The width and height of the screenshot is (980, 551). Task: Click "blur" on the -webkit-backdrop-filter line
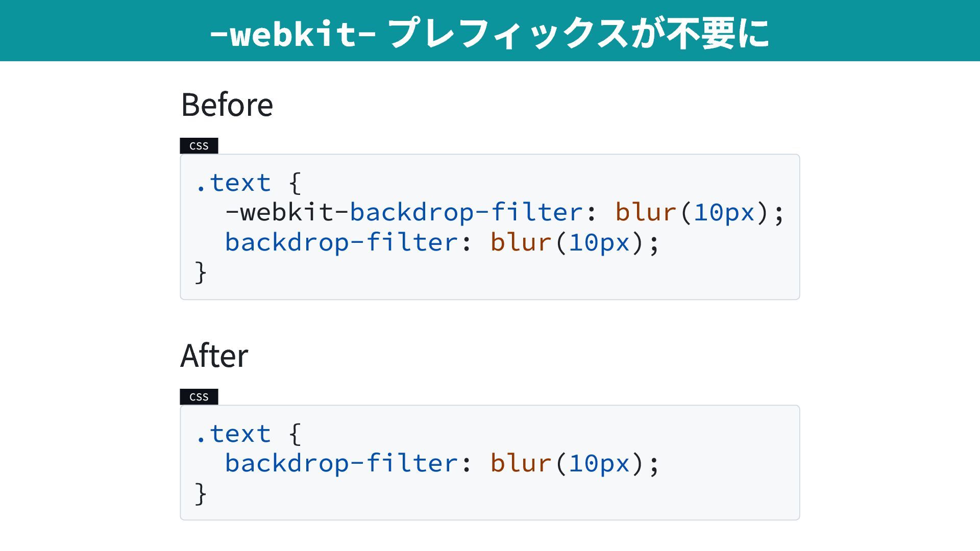[646, 212]
